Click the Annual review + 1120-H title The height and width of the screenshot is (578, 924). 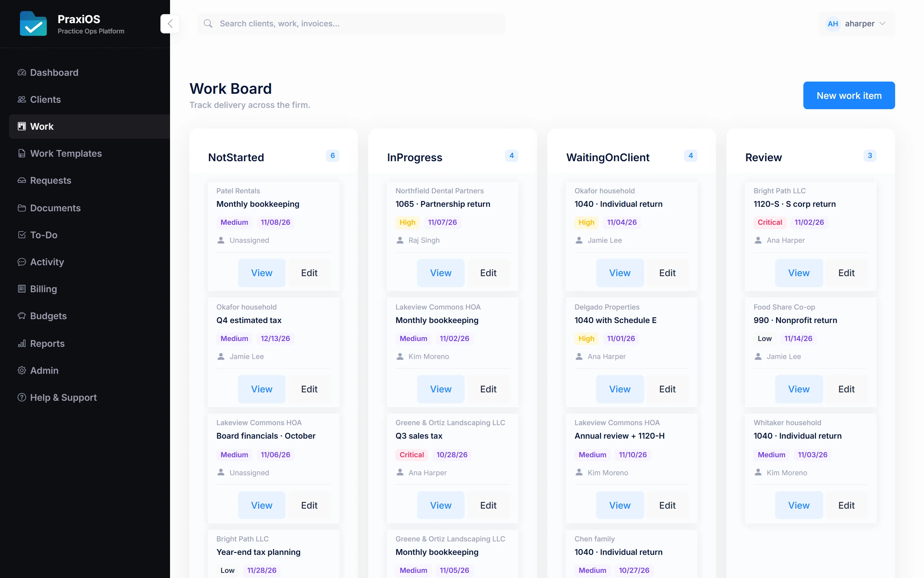click(x=619, y=436)
